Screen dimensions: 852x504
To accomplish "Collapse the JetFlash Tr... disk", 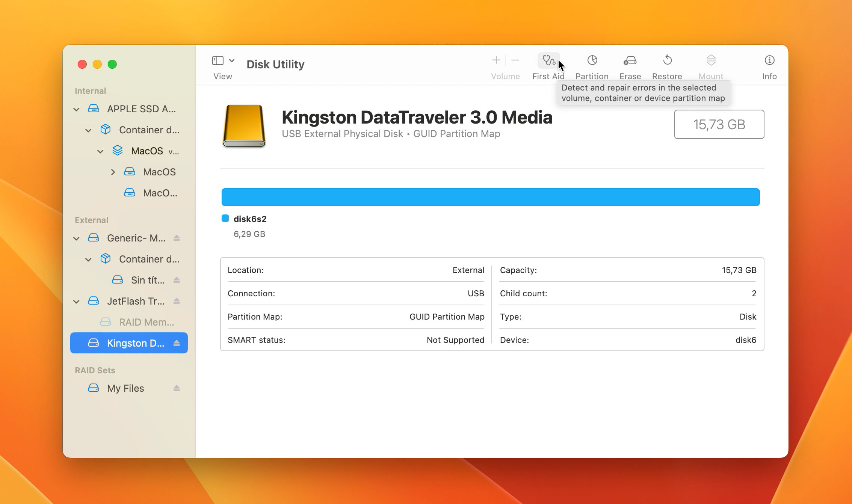I will 76,302.
